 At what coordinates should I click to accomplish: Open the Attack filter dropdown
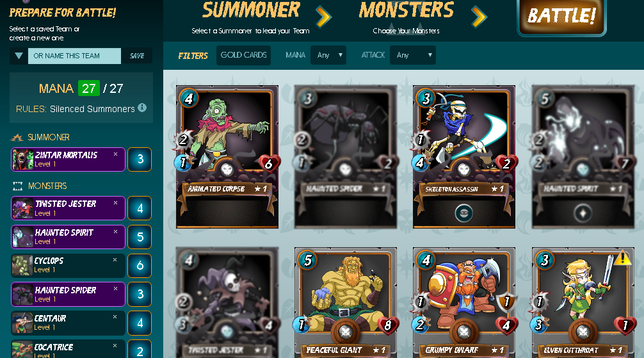(x=413, y=55)
